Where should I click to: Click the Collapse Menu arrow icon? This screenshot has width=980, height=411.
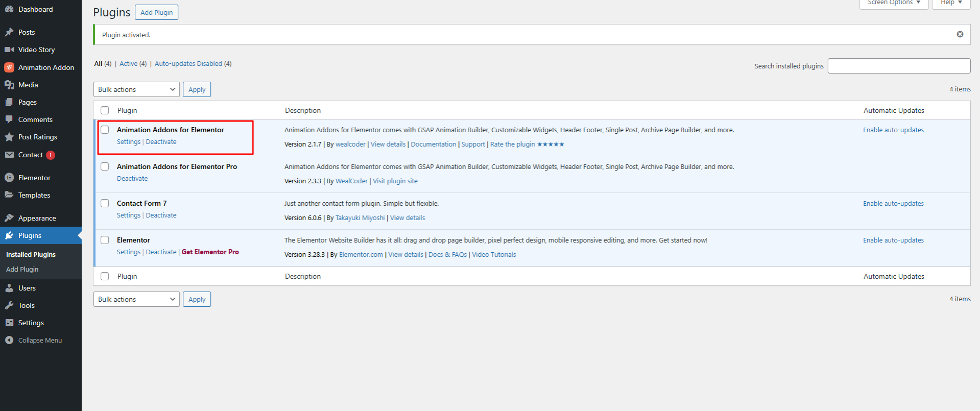[9, 340]
